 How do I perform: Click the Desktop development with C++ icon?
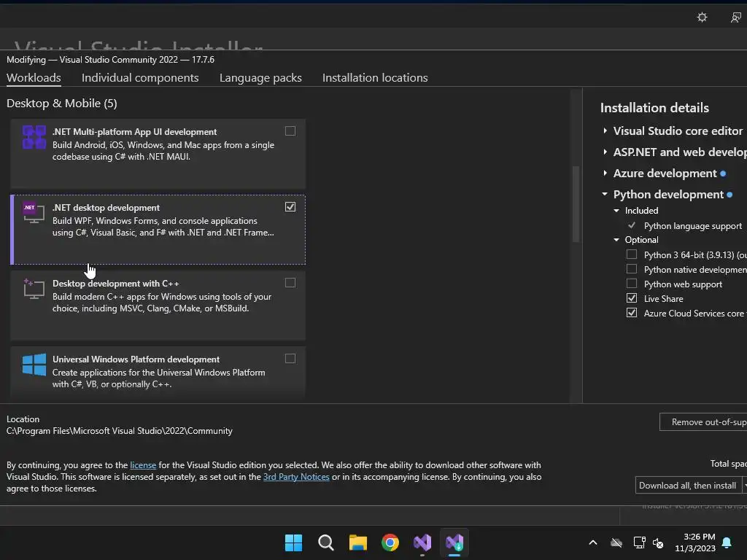pos(34,289)
